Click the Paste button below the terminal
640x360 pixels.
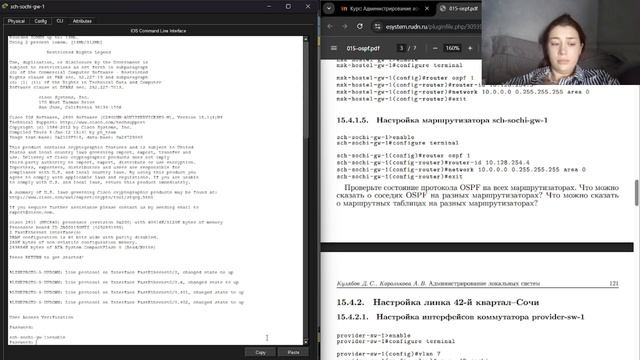pyautogui.click(x=293, y=352)
